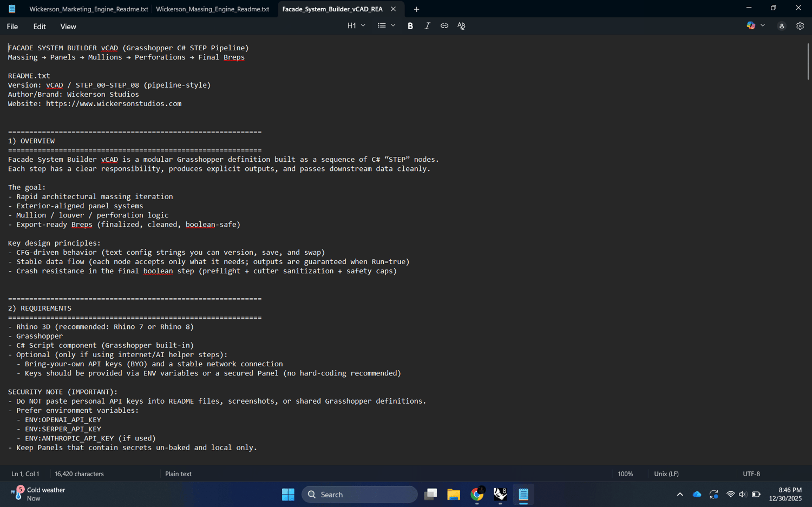
Task: Open the UTF-8 encoding selector
Action: 751,474
